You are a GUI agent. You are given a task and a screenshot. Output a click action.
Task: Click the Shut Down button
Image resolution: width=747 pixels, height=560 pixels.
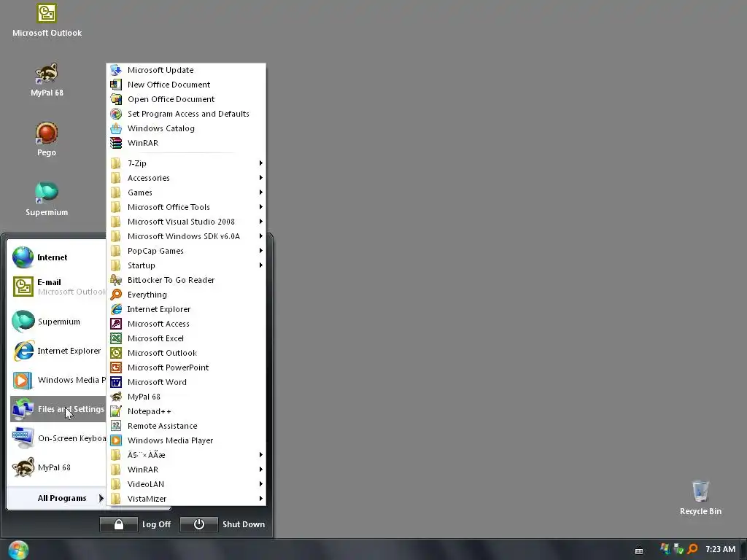click(223, 524)
